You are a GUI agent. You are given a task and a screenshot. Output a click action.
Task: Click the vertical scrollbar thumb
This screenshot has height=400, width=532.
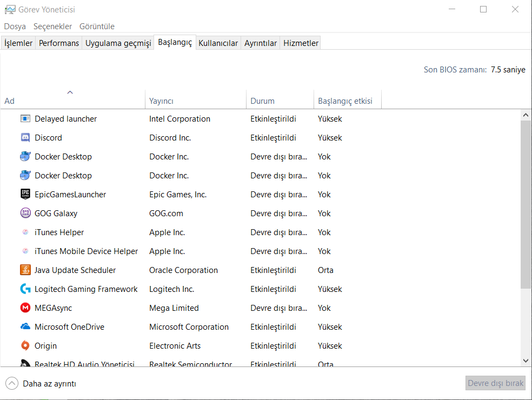[x=526, y=204]
